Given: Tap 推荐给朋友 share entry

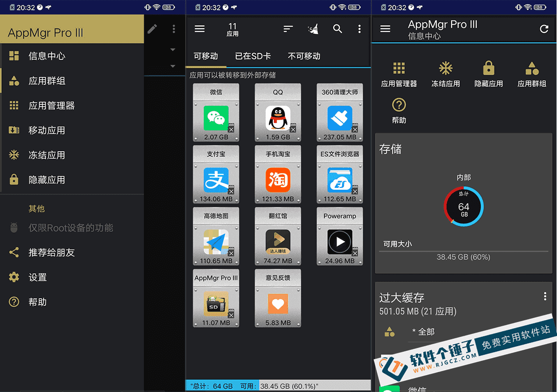Looking at the screenshot, I should [x=72, y=252].
